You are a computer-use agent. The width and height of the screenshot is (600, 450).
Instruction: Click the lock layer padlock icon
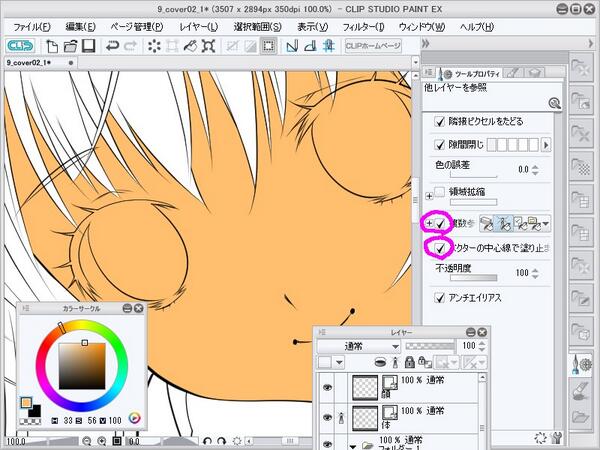[x=410, y=362]
